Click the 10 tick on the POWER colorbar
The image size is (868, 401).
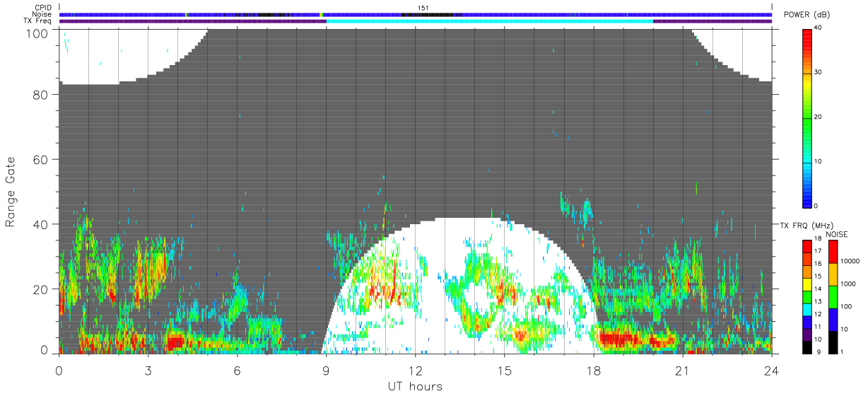tap(819, 161)
